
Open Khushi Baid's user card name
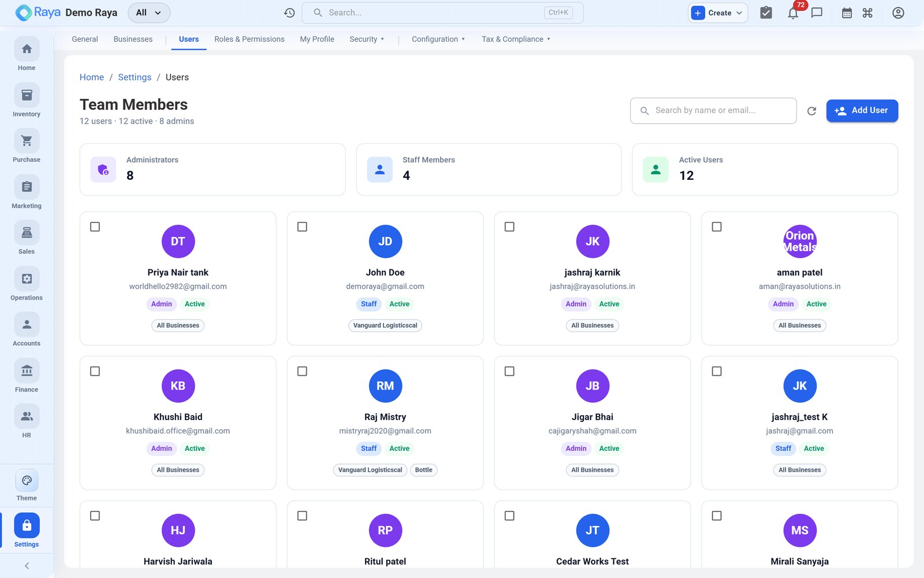coord(178,417)
